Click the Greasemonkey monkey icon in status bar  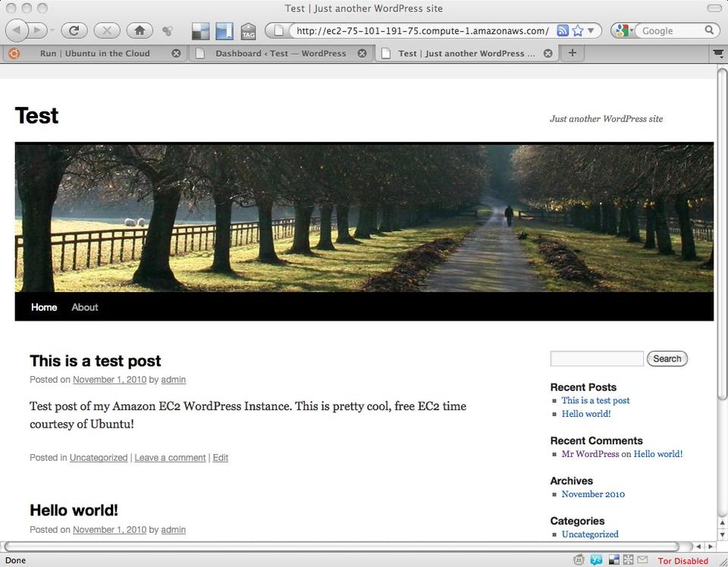click(x=579, y=560)
